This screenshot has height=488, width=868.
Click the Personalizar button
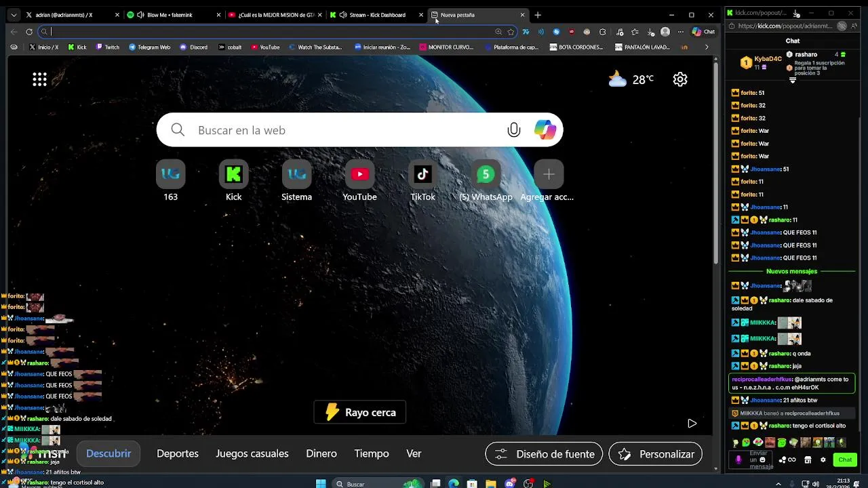pos(655,454)
